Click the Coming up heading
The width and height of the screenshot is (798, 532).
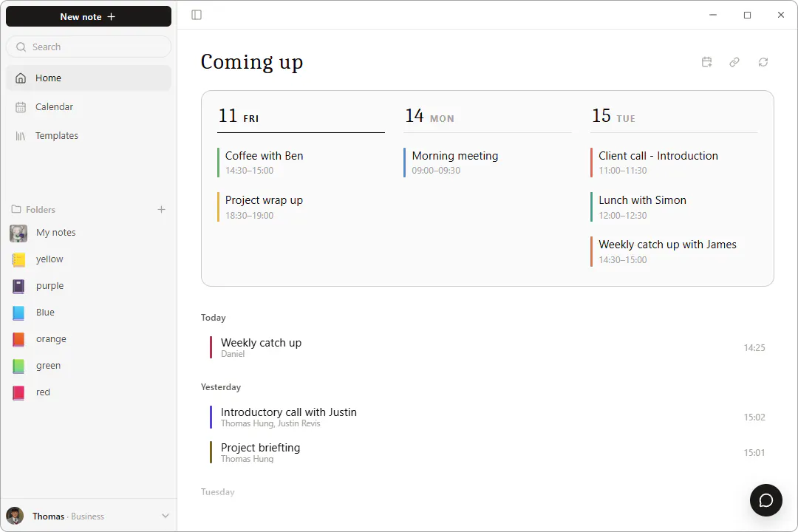click(x=252, y=63)
